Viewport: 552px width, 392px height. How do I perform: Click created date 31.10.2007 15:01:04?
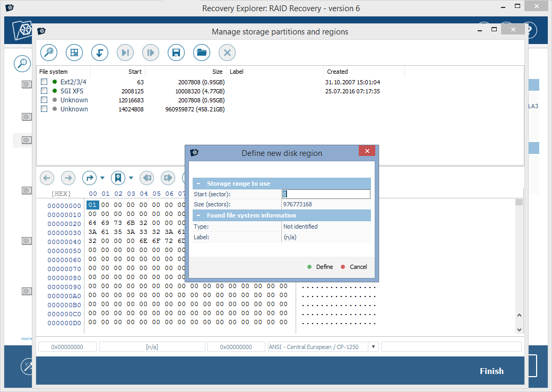352,82
